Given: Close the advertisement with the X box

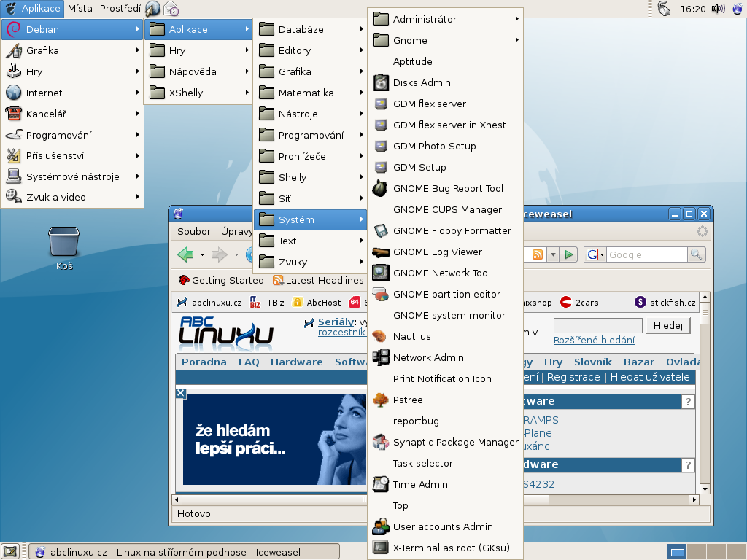Looking at the screenshot, I should coord(181,393).
